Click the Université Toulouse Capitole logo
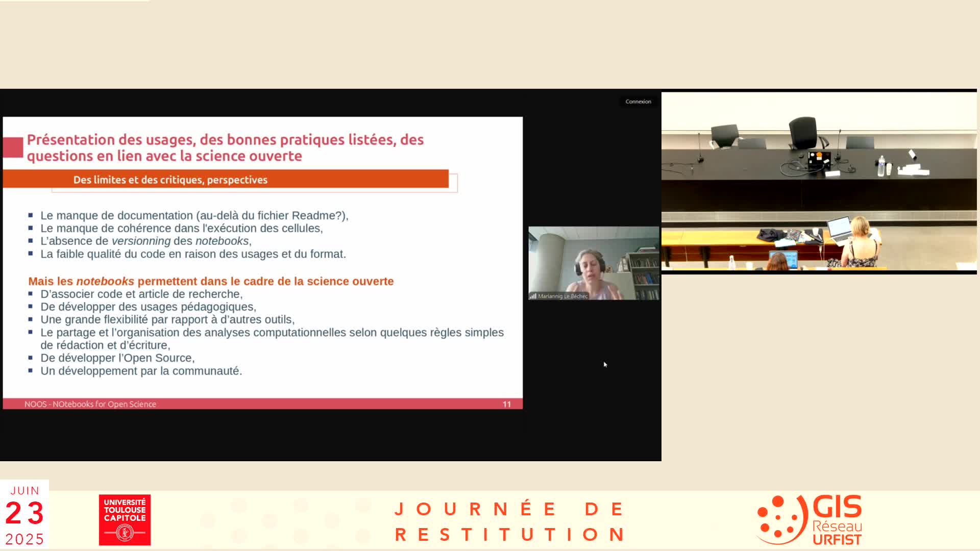Image resolution: width=980 pixels, height=551 pixels. [x=125, y=519]
